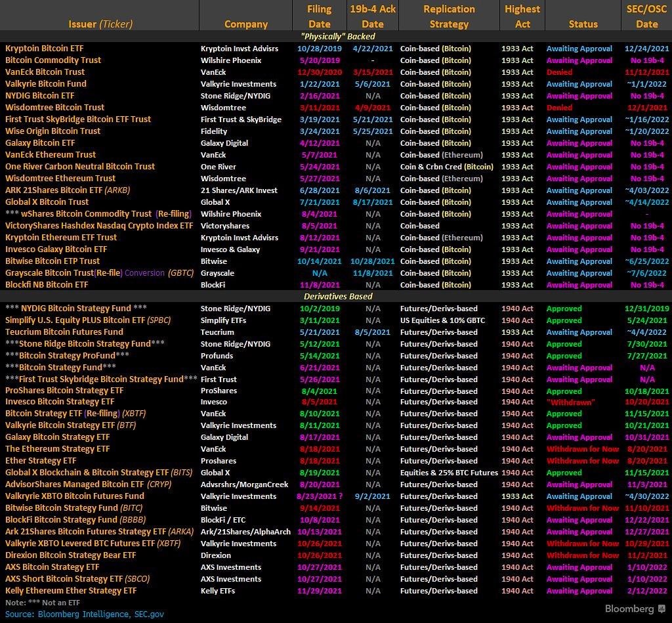This screenshot has height=623, width=672.
Task: Click VanEck Bitcoin Trust issuer cell
Action: [x=45, y=72]
